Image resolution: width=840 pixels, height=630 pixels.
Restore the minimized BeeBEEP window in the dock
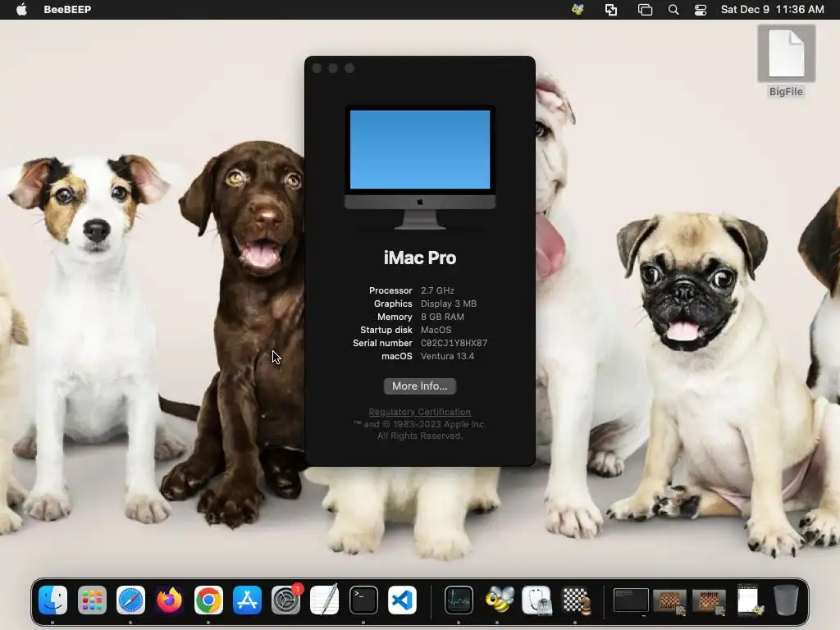(748, 600)
